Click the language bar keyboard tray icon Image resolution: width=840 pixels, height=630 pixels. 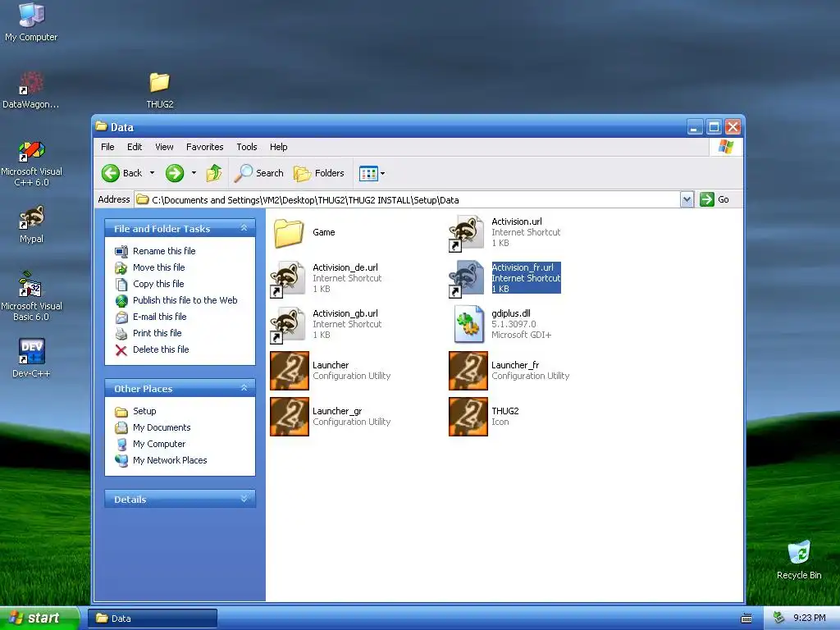(746, 619)
